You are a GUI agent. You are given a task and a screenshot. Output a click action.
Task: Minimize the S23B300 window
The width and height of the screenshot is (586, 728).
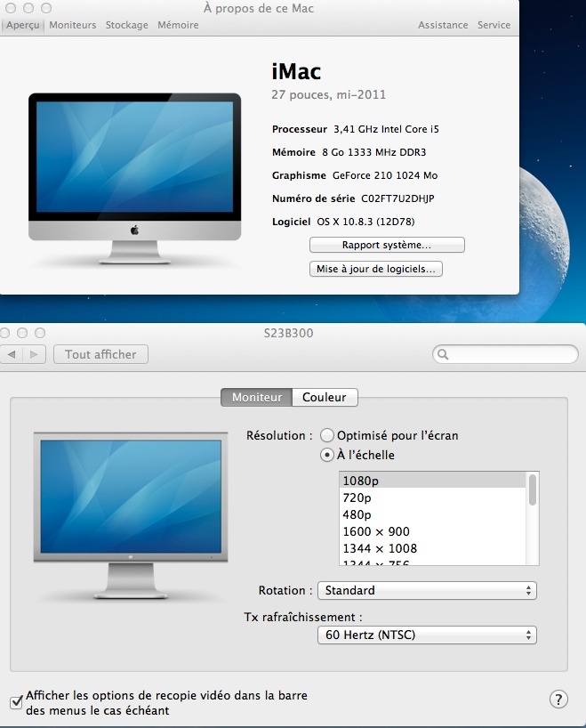point(22,333)
